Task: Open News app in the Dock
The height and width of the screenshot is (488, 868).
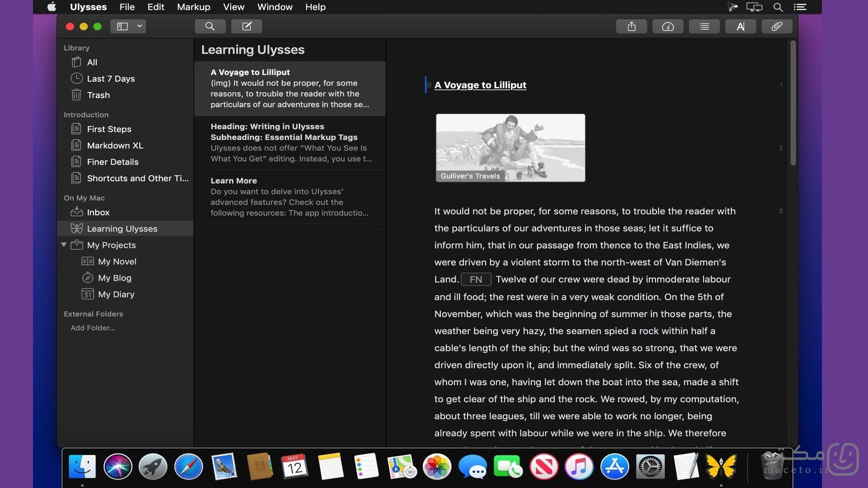Action: pos(543,466)
